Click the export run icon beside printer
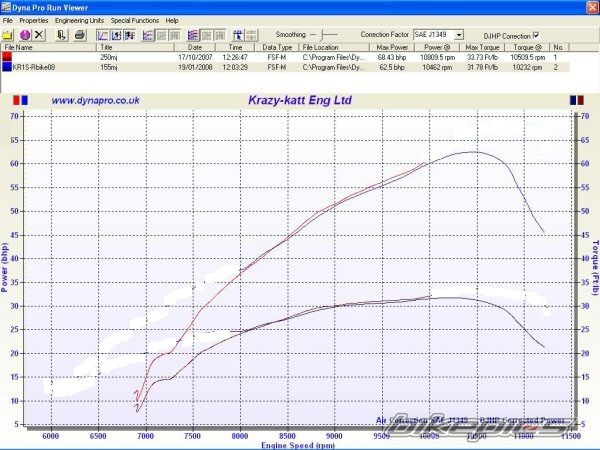The width and height of the screenshot is (600, 450). pyautogui.click(x=62, y=34)
